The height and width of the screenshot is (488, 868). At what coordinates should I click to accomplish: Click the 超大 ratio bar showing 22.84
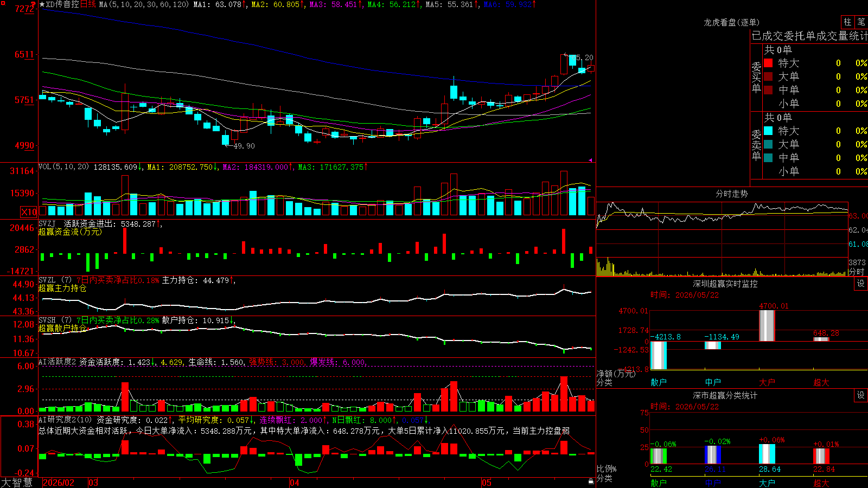click(x=821, y=456)
